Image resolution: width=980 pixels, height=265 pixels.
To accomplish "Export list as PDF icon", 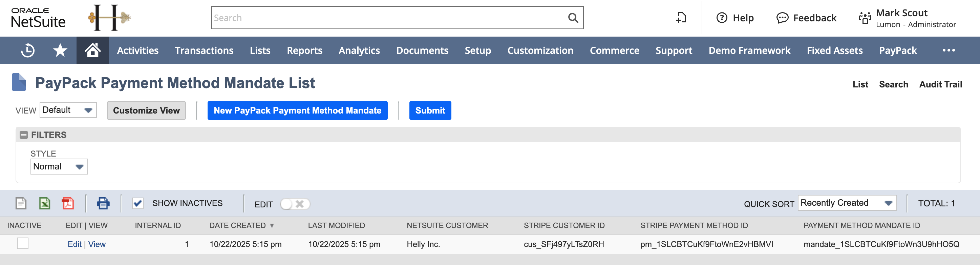I will [x=68, y=203].
